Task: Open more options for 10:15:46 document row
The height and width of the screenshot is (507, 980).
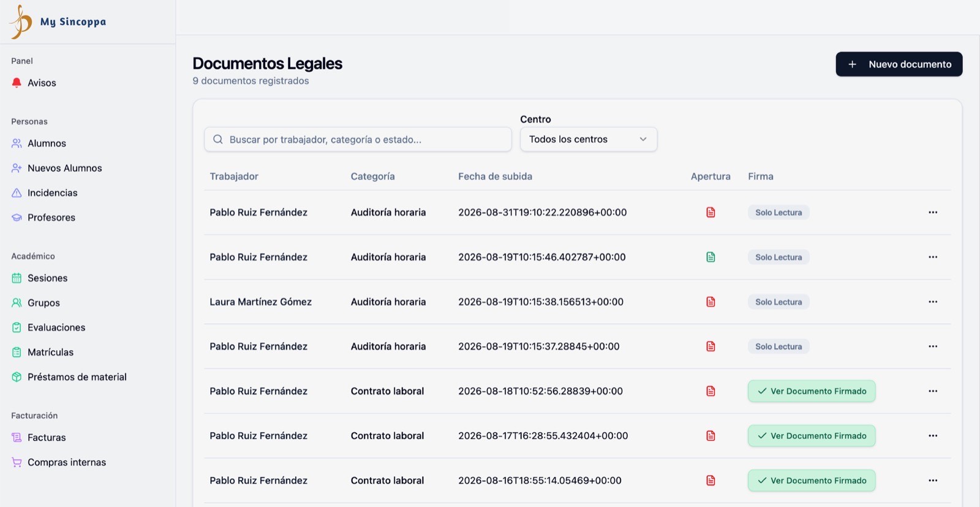Action: coord(933,257)
